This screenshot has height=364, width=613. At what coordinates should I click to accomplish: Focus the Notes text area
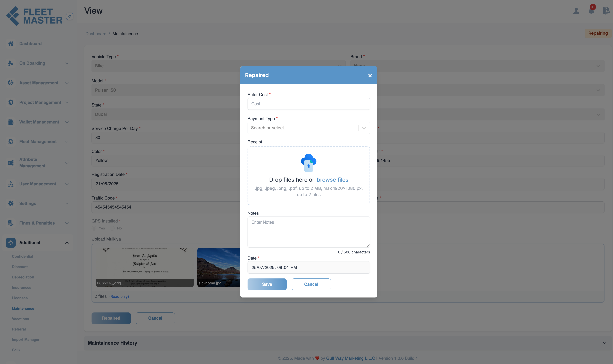pos(309,232)
